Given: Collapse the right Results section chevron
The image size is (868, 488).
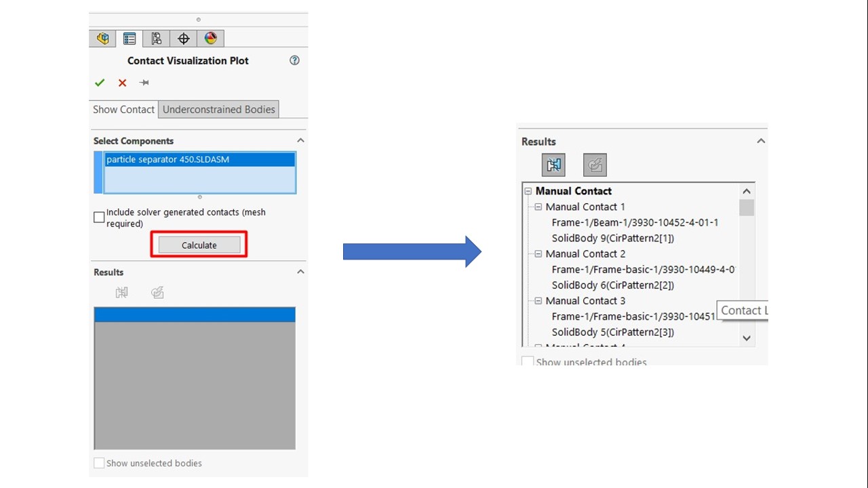Looking at the screenshot, I should pos(761,141).
